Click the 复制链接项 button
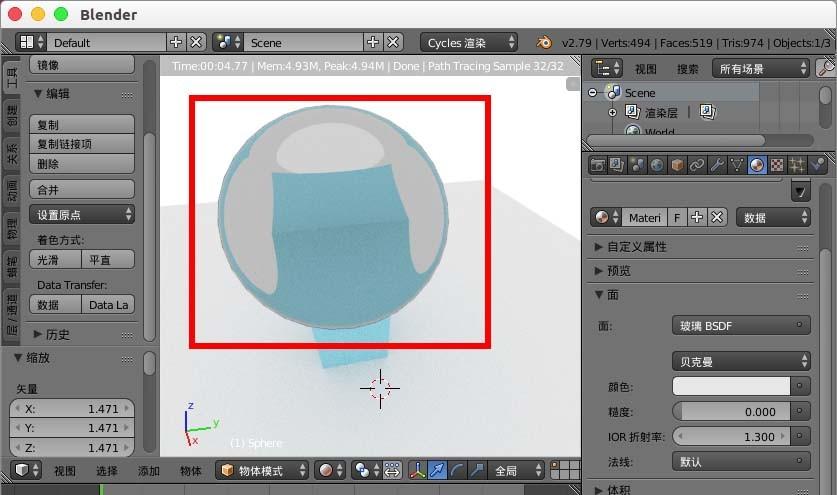Image resolution: width=837 pixels, height=495 pixels. [x=82, y=144]
